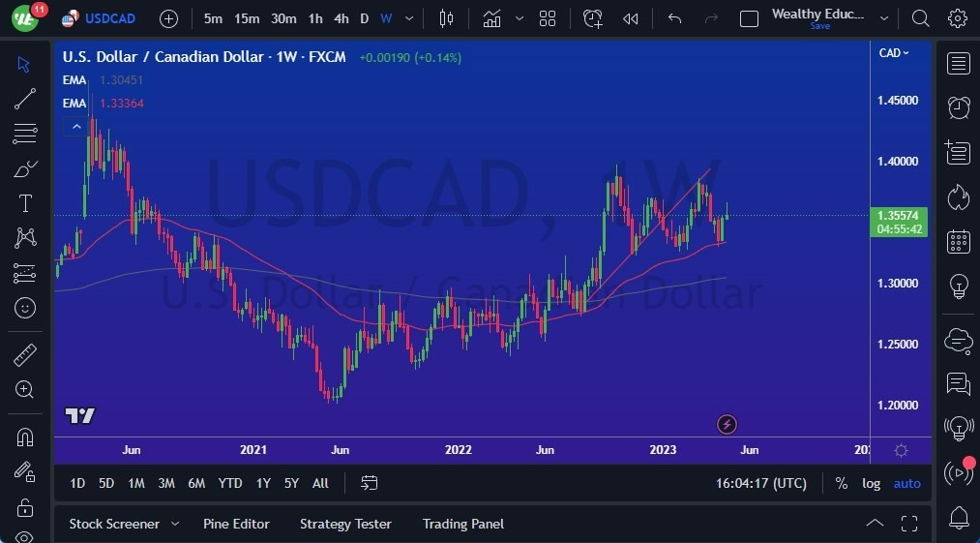Image resolution: width=980 pixels, height=543 pixels.
Task: Open the public chats cloud icon
Action: [958, 341]
